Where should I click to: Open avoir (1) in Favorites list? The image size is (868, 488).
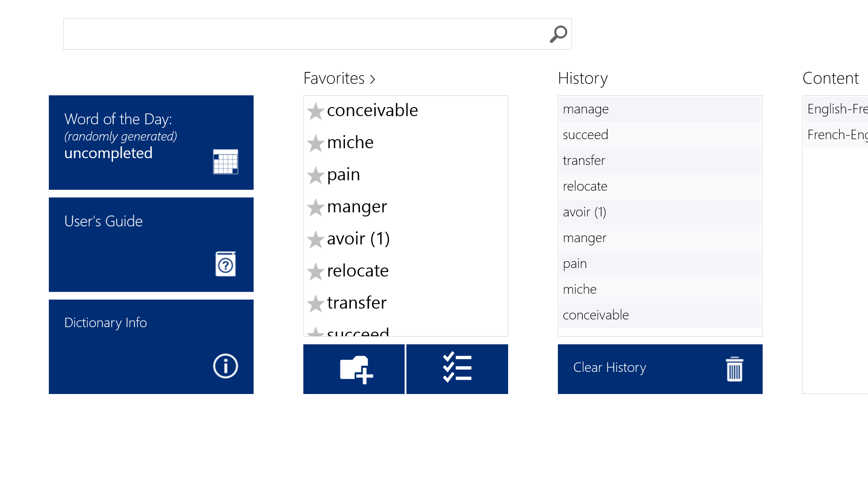pyautogui.click(x=358, y=239)
